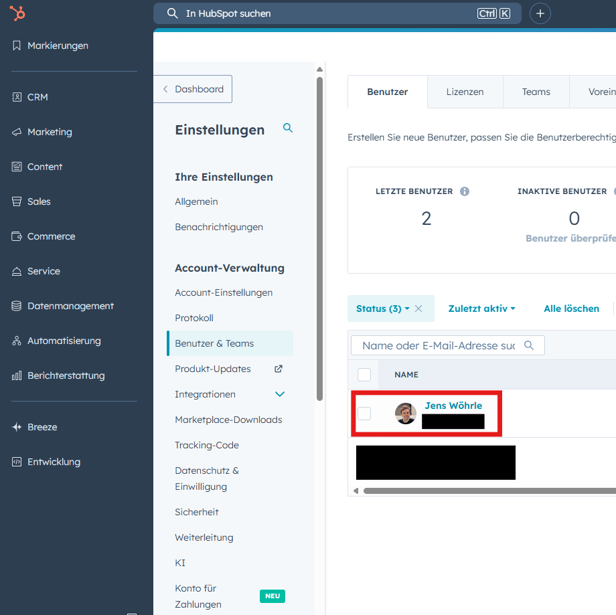Click the Alle löschen link
The image size is (616, 615).
[x=571, y=309]
